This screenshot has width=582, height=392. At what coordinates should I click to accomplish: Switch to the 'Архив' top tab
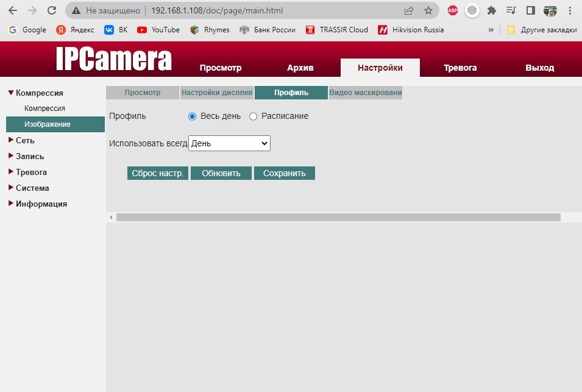300,68
